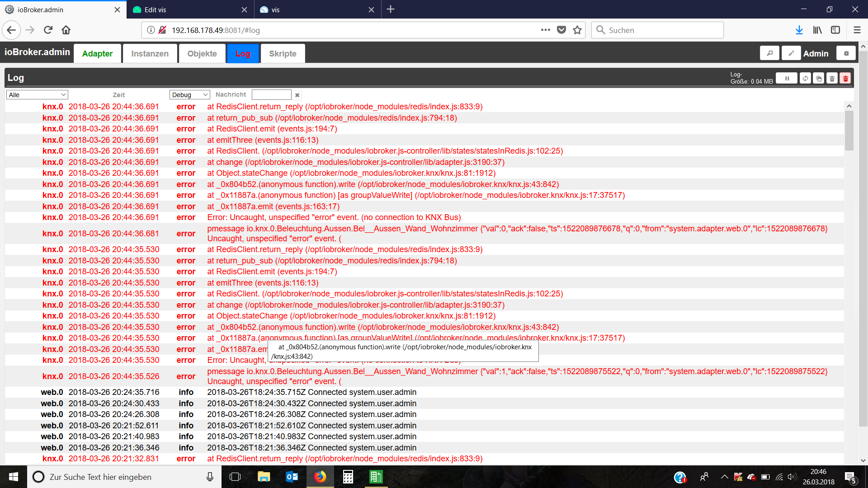This screenshot has height=488, width=868.
Task: Click the Firefox back arrow
Action: [x=11, y=30]
